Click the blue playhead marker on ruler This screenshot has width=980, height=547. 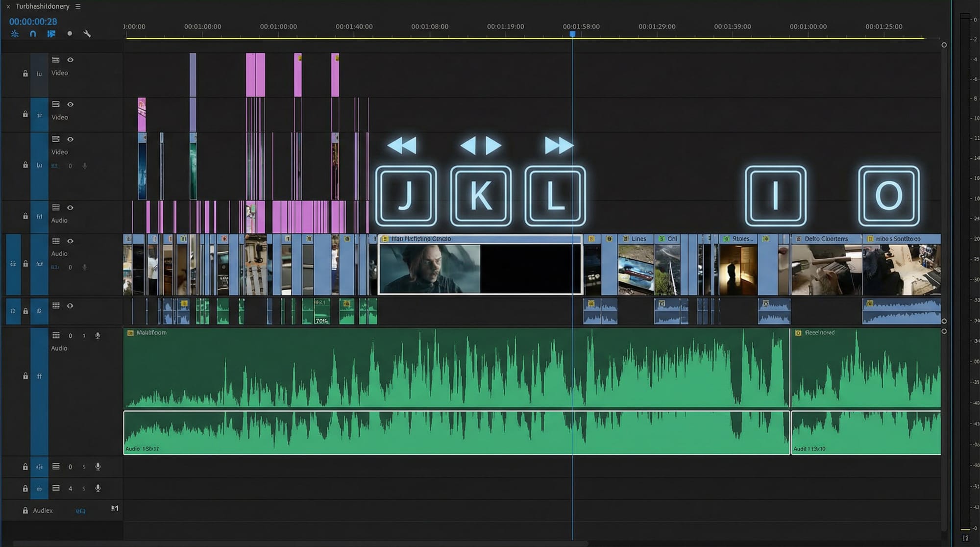(x=572, y=34)
